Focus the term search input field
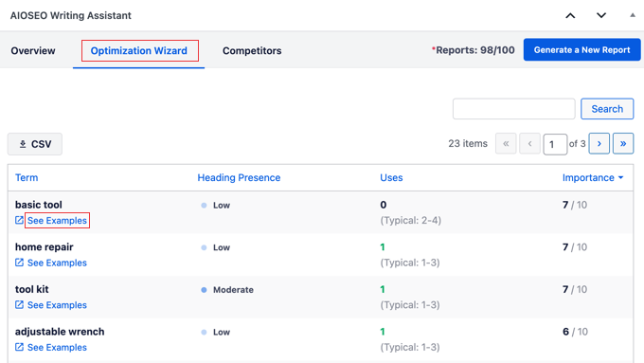Screen dimensions: 644x363 514,109
